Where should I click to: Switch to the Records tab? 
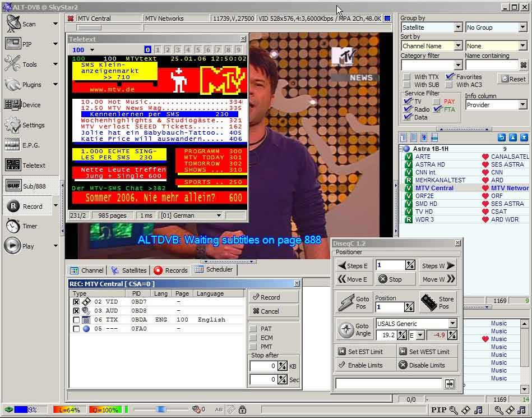click(170, 270)
